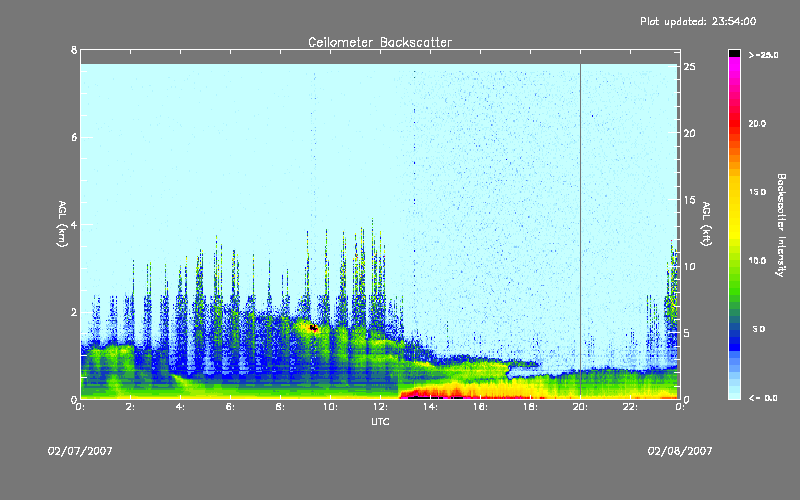Click the gray band at the plot's top
The height and width of the screenshot is (500, 800).
(380, 57)
